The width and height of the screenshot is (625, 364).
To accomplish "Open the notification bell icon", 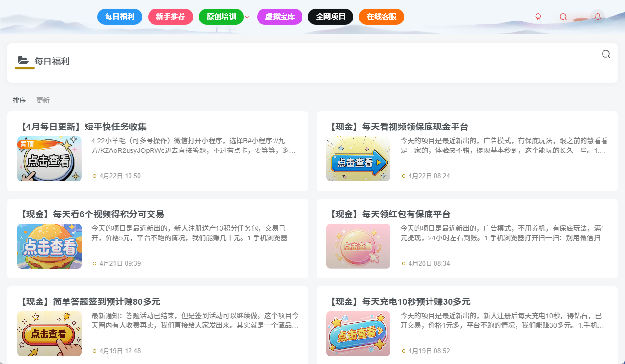I will [x=597, y=16].
